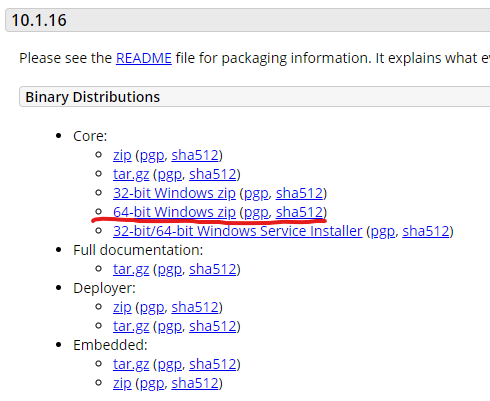Open Full documentation sha512 checksum
Screen dimensions: 490x401
pyautogui.click(x=213, y=269)
